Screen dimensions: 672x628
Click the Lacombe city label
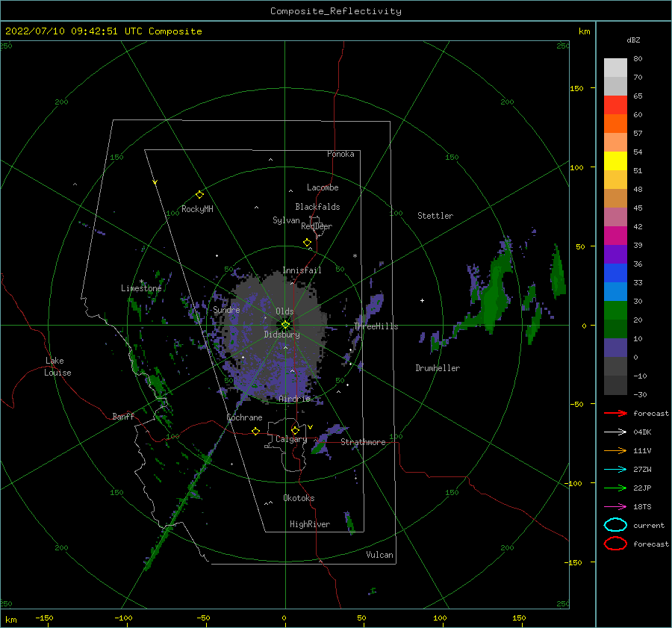(323, 187)
